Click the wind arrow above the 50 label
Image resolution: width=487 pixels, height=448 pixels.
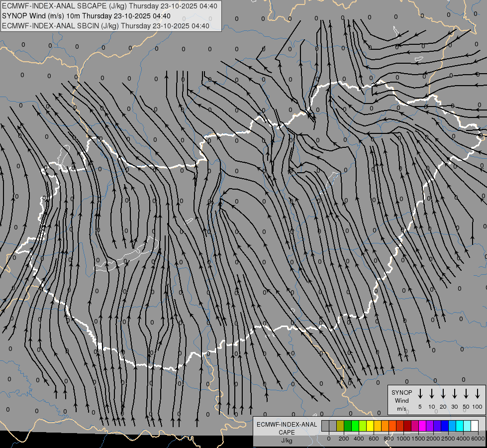click(x=466, y=394)
